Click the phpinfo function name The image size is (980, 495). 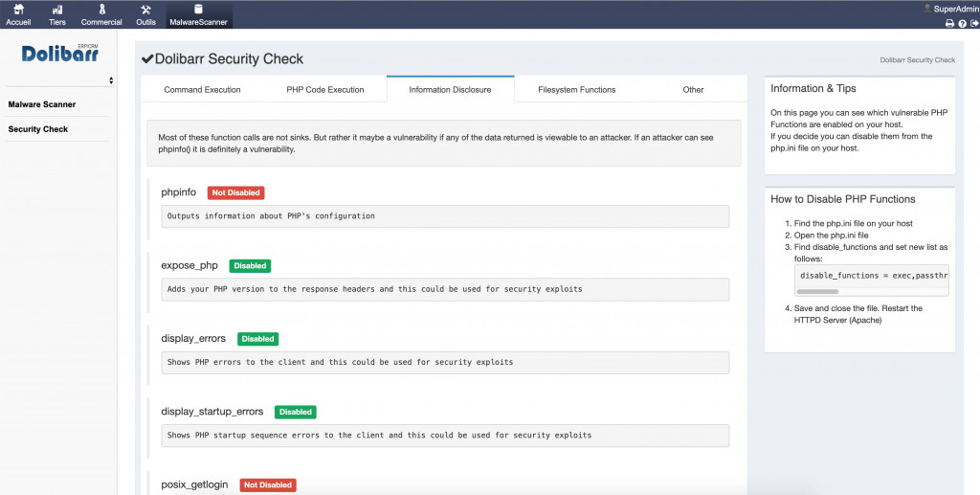[179, 192]
